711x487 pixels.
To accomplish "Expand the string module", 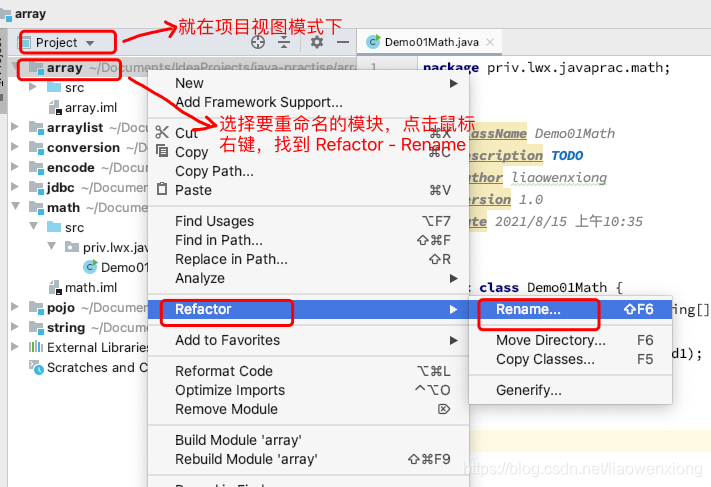I will tap(15, 326).
